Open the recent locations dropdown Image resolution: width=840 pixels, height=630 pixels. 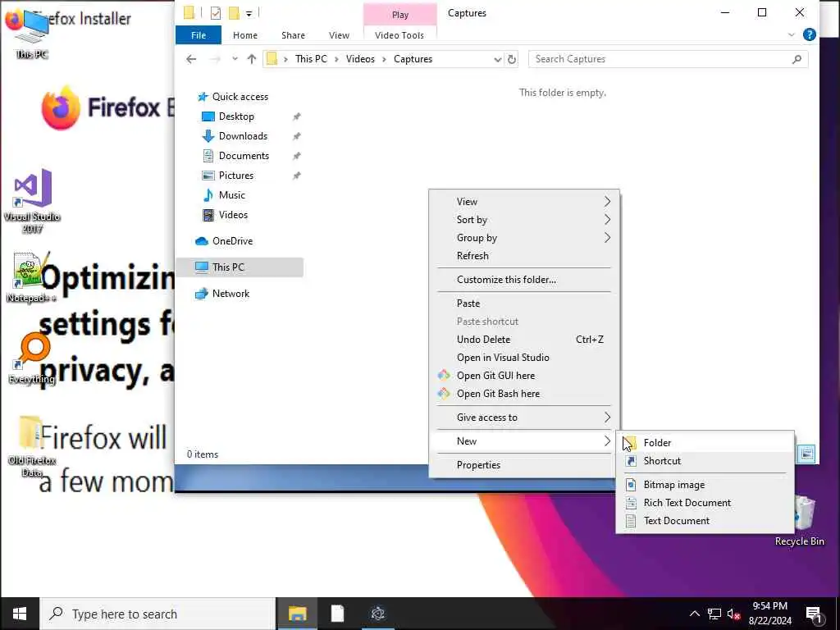click(x=235, y=59)
